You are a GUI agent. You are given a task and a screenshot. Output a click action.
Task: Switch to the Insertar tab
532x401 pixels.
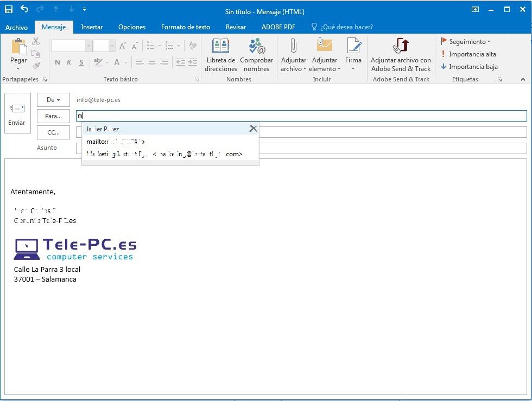[x=92, y=27]
